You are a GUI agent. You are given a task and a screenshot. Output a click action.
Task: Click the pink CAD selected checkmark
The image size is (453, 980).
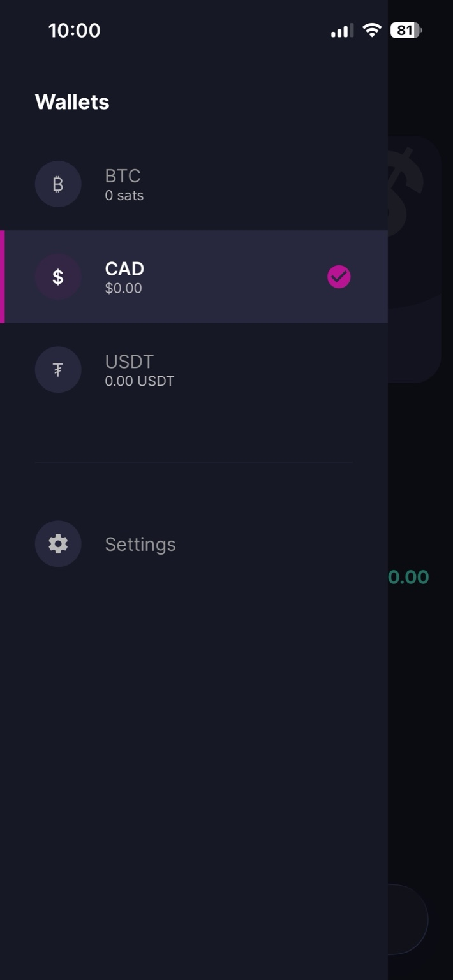tap(339, 277)
